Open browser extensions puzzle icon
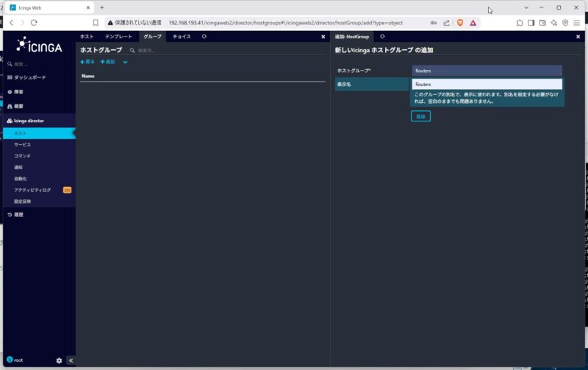588x370 pixels. coord(520,23)
